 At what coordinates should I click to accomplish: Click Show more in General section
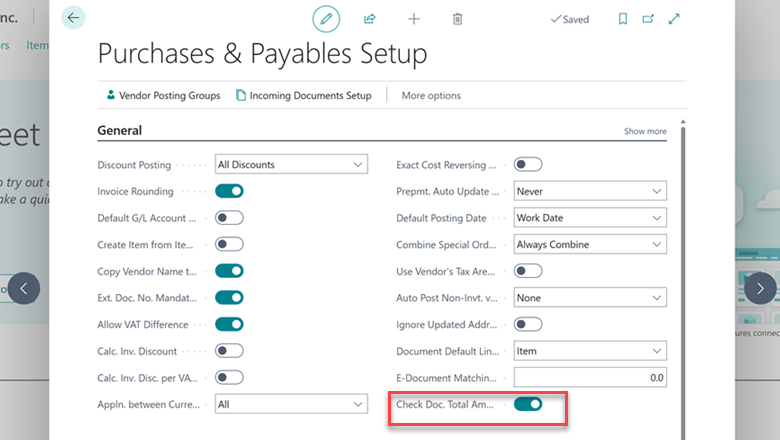(x=645, y=131)
